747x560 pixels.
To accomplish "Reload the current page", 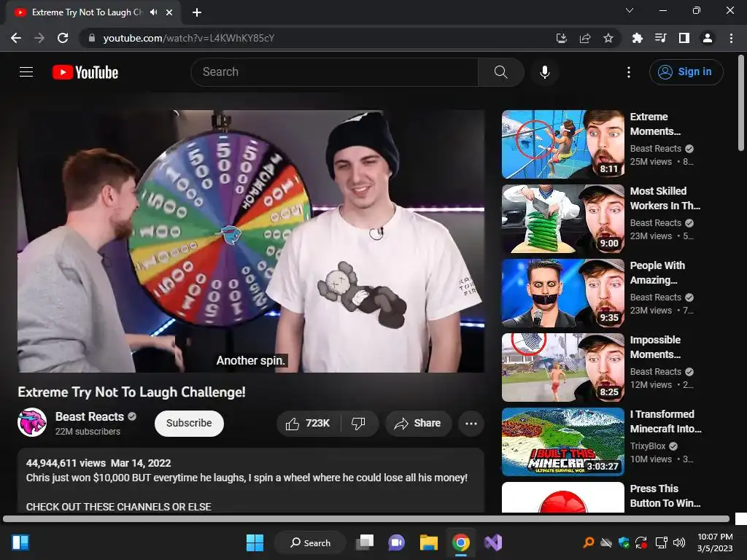I will pos(63,38).
